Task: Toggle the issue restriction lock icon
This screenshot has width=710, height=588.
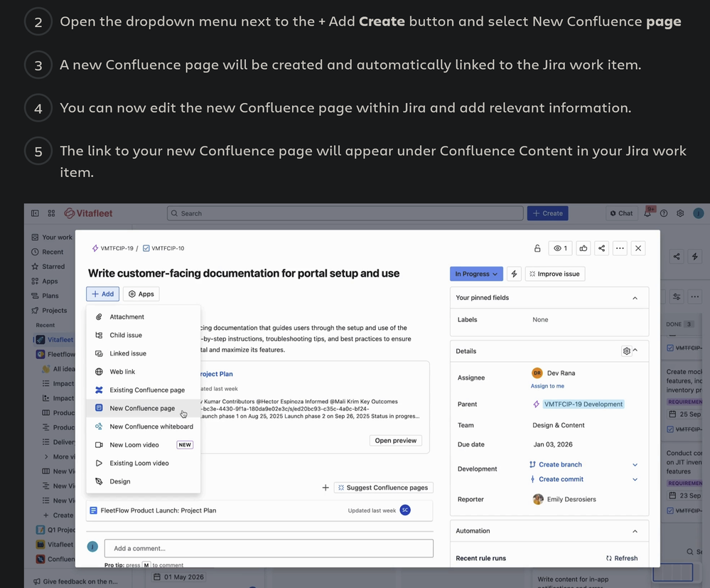Action: pyautogui.click(x=537, y=248)
